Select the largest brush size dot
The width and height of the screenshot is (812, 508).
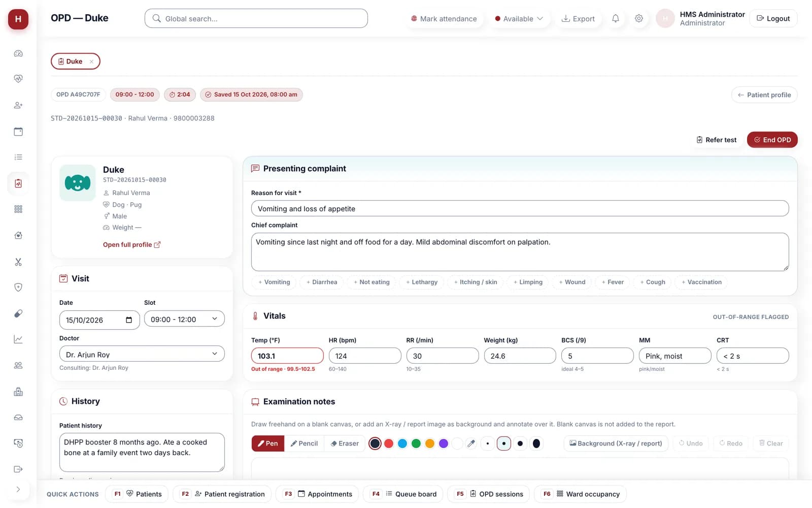[x=536, y=443]
